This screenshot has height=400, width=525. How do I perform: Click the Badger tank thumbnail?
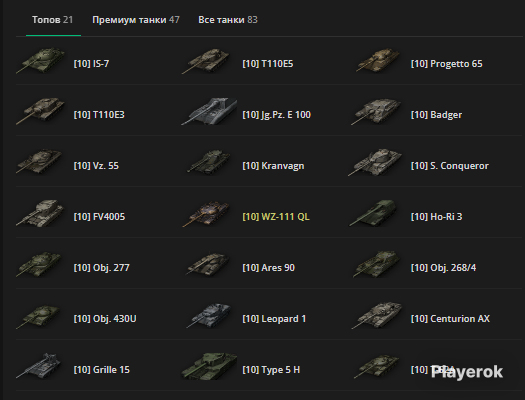376,112
